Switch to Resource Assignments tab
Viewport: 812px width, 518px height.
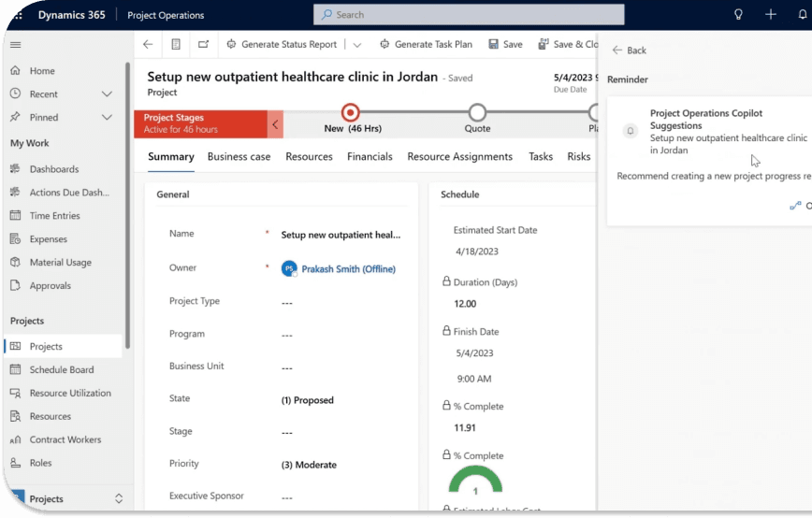tap(460, 156)
